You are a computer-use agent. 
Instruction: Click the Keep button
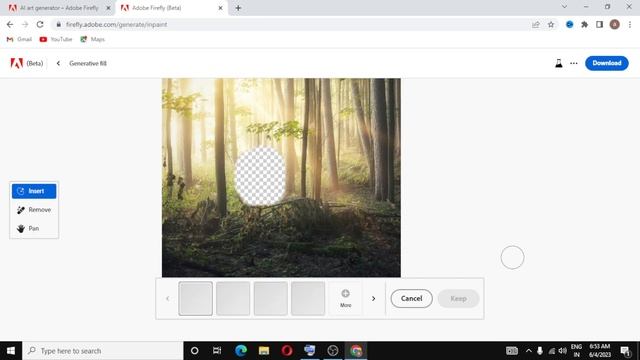pos(458,298)
